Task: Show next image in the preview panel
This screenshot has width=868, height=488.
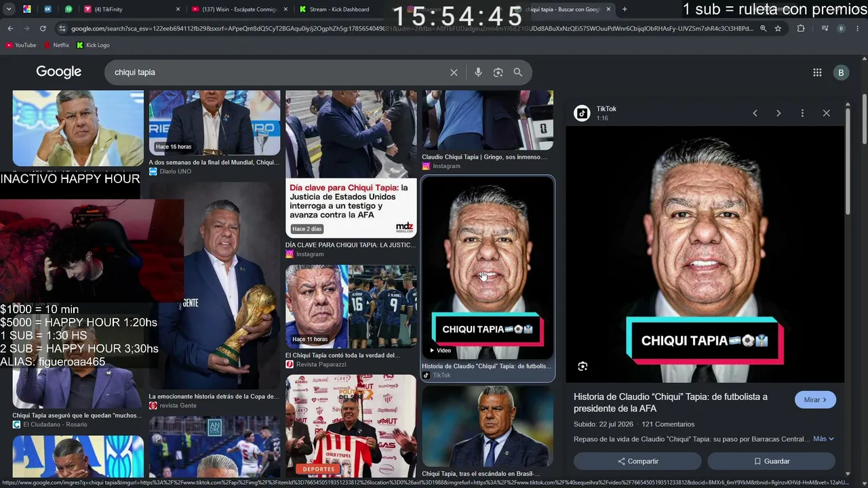Action: [x=778, y=113]
